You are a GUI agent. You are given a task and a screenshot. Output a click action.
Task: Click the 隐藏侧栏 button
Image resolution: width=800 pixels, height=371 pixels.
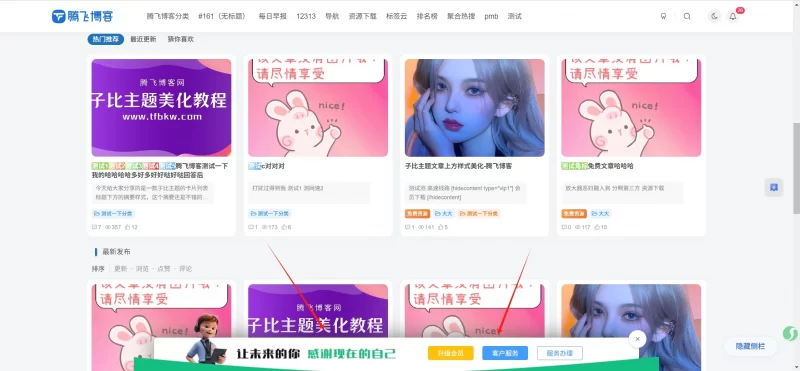tap(751, 347)
